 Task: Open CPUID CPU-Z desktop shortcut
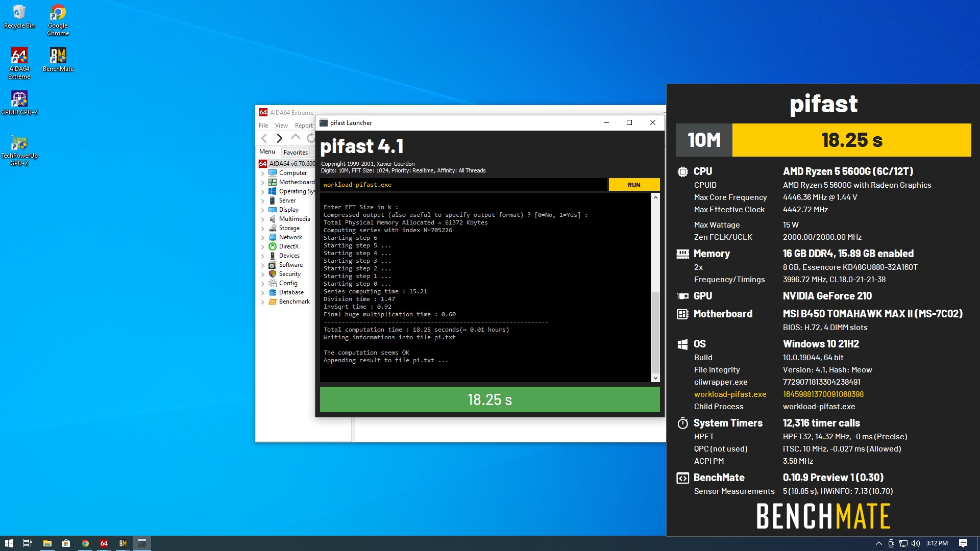point(19,103)
